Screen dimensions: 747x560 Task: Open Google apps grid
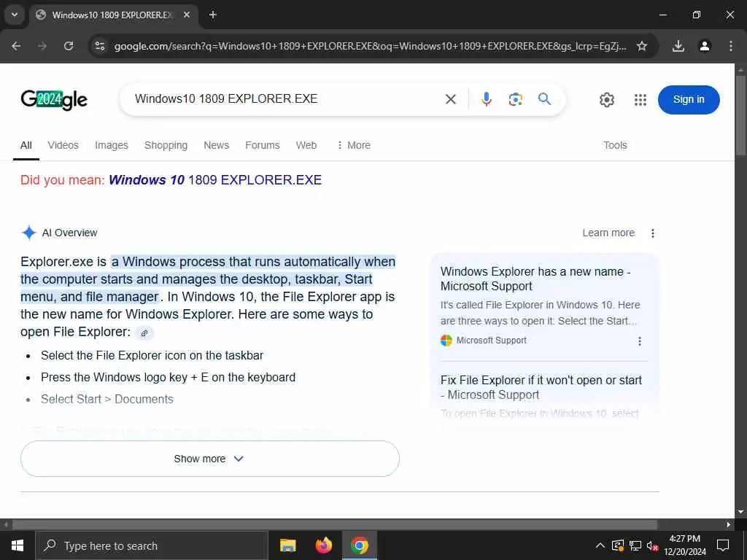pyautogui.click(x=640, y=99)
